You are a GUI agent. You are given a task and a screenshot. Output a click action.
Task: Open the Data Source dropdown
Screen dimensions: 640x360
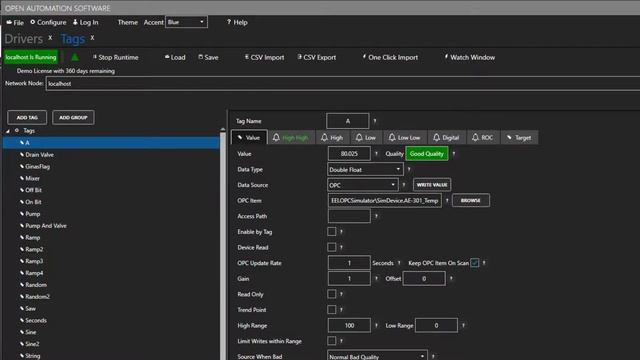(362, 185)
